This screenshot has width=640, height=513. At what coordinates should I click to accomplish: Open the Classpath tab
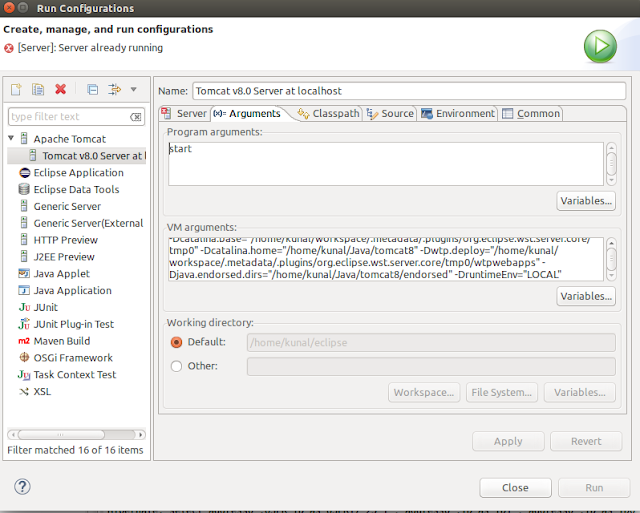(x=329, y=113)
